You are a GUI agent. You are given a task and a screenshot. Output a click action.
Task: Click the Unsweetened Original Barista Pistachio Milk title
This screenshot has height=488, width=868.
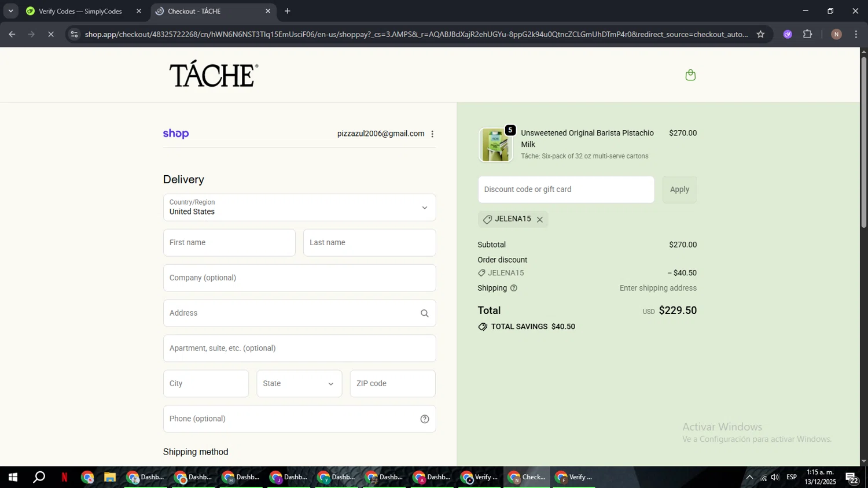(587, 139)
